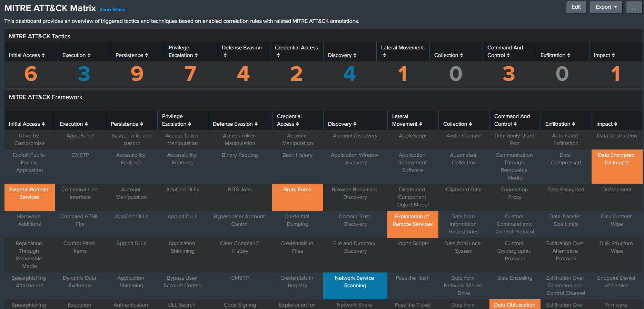Screen dimensions: 644x309
Task: Click the Impact count 1
Action: tap(615, 74)
